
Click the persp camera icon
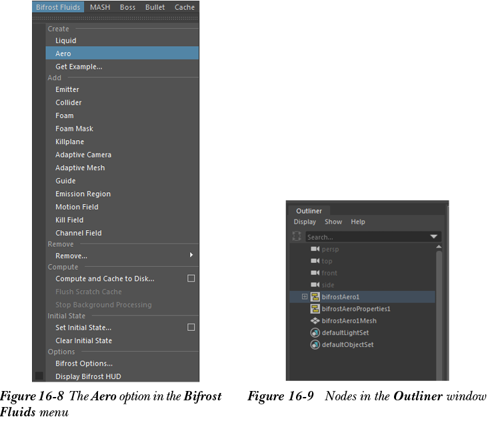click(x=315, y=249)
